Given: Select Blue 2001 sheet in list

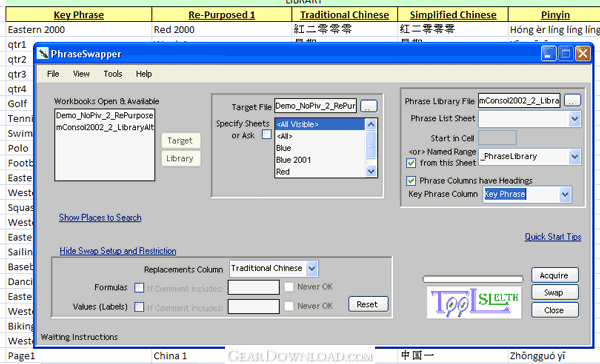Looking at the screenshot, I should (320, 160).
